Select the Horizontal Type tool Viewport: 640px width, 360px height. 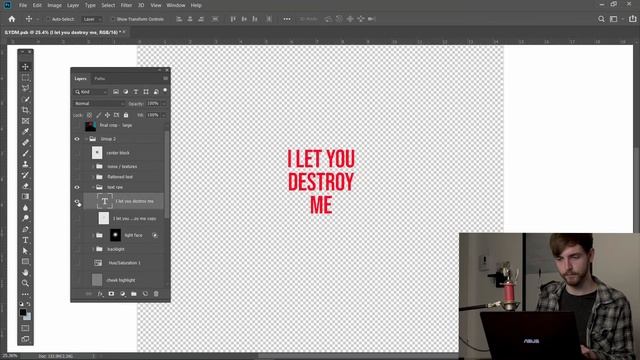tap(25, 240)
